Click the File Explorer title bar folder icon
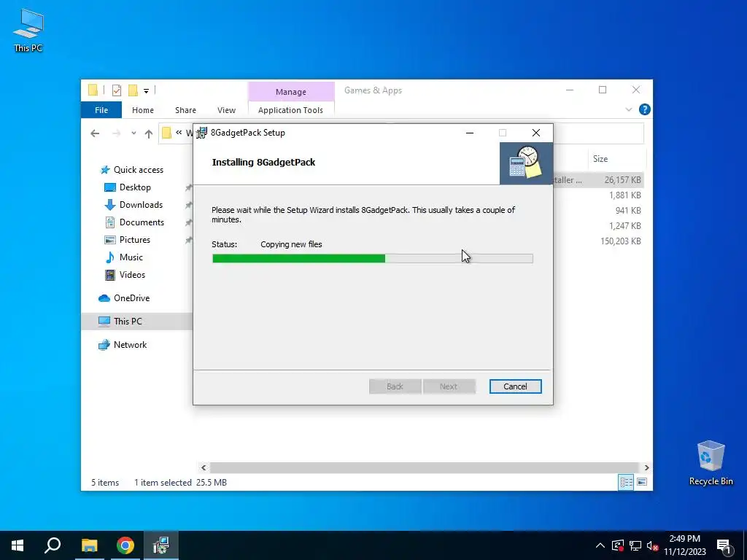The image size is (747, 560). tap(93, 90)
